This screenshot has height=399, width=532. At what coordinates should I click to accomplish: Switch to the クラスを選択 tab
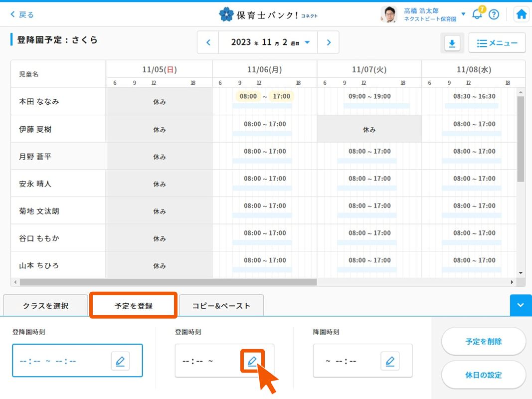click(45, 306)
